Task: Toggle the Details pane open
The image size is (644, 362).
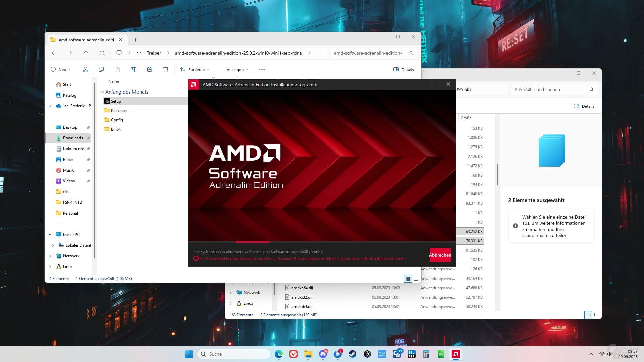Action: (404, 69)
